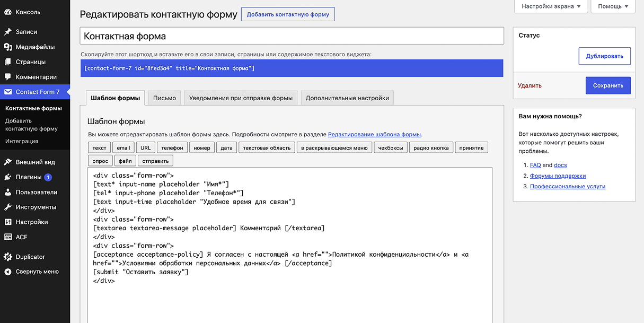The height and width of the screenshot is (323, 644).
Task: Select the contact-form-7 shortcode field
Action: [x=292, y=68]
